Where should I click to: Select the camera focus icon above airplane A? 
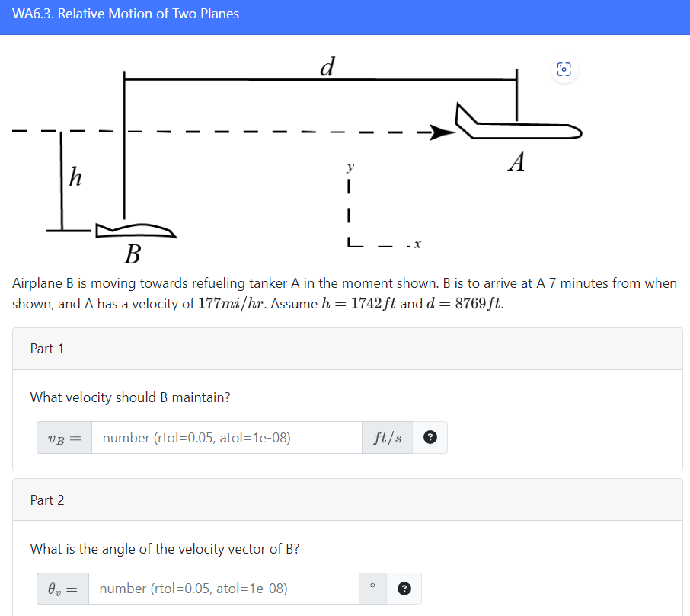564,69
